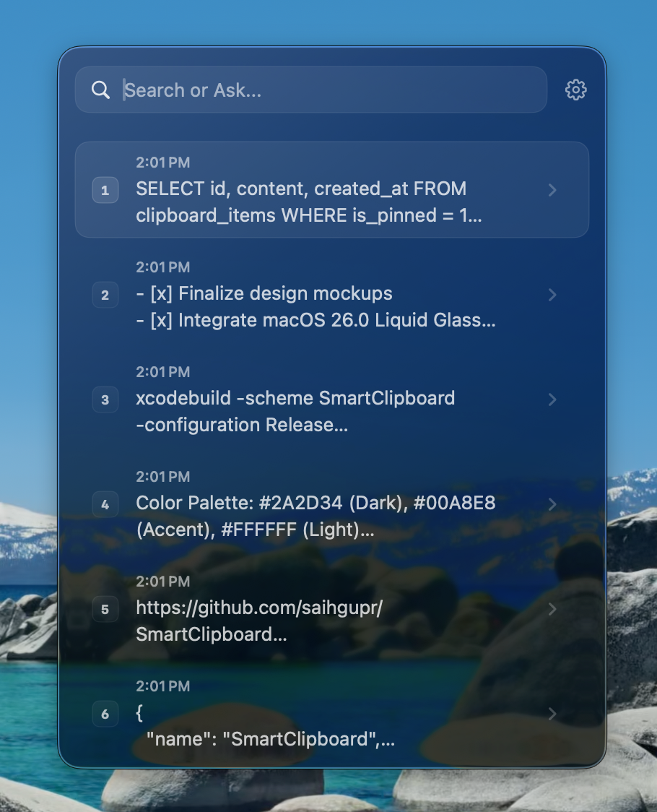Pick the xcodebuild -scheme SmartClipboard clip
Viewport: 657px width, 812px height.
(332, 399)
